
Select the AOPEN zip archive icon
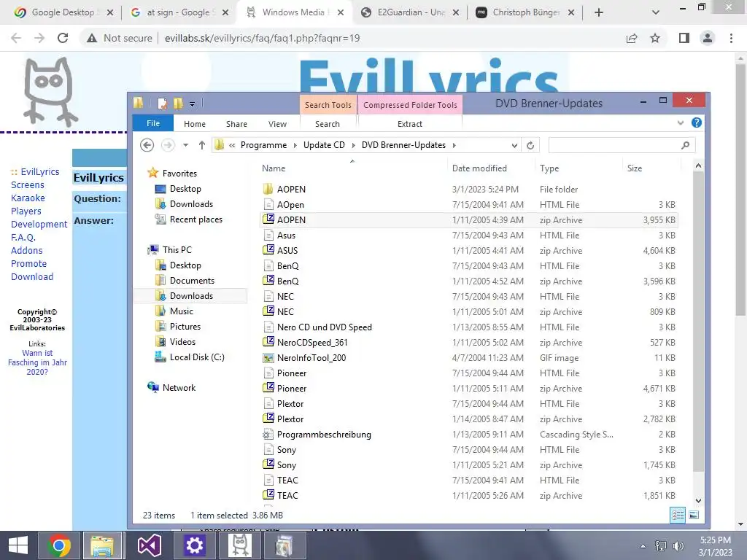[x=268, y=219]
